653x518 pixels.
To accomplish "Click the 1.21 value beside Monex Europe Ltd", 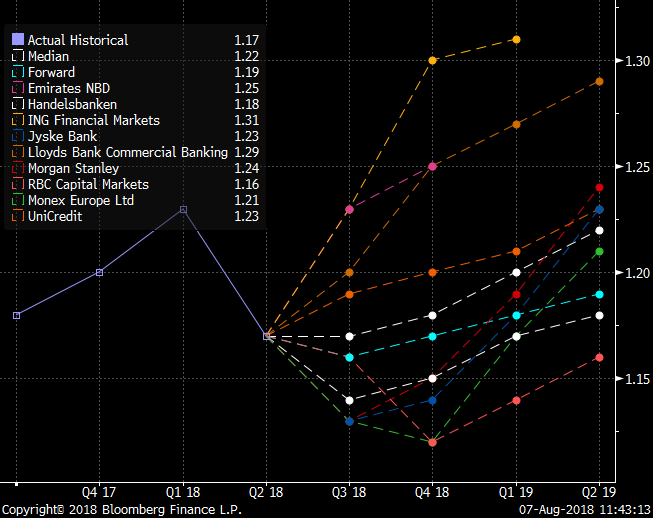I will click(247, 200).
